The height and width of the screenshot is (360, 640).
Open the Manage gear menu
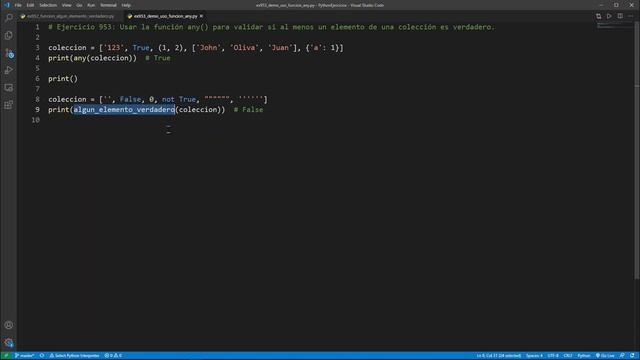point(9,342)
